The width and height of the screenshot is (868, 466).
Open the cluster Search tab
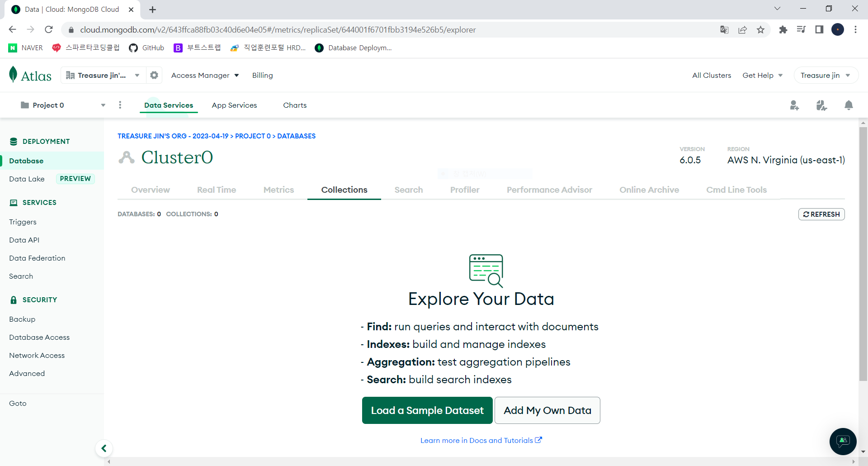(x=409, y=190)
